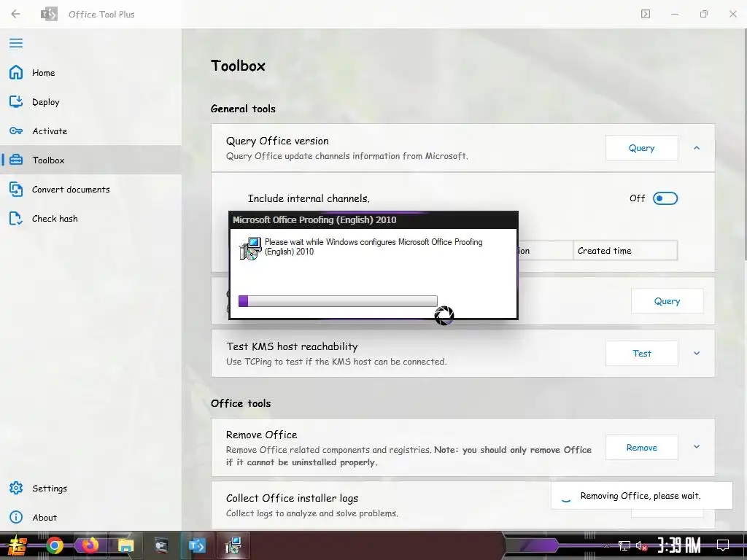Go to the Deploy page
Image resolution: width=747 pixels, height=560 pixels.
click(90, 102)
